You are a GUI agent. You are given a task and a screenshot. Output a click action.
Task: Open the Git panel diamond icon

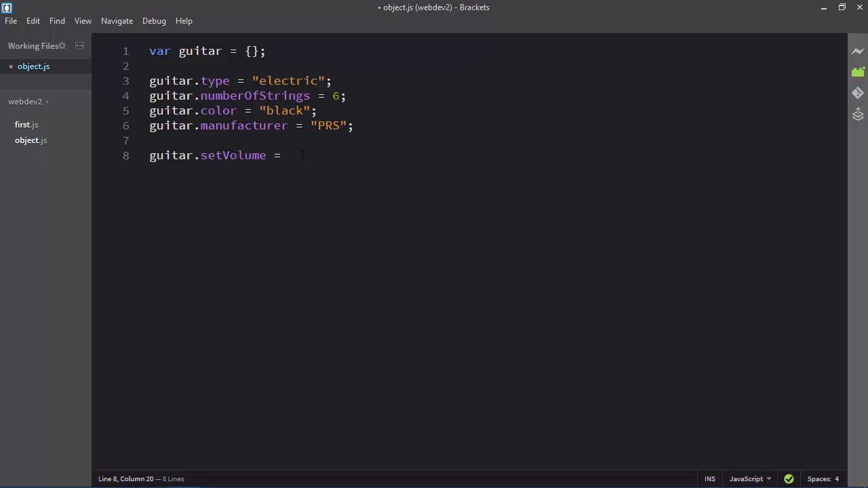[x=858, y=93]
